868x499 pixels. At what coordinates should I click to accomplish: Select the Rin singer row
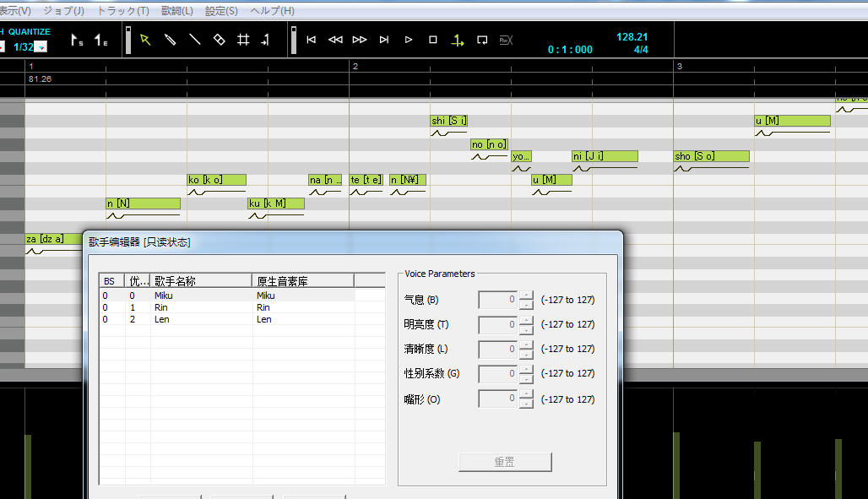[x=227, y=307]
